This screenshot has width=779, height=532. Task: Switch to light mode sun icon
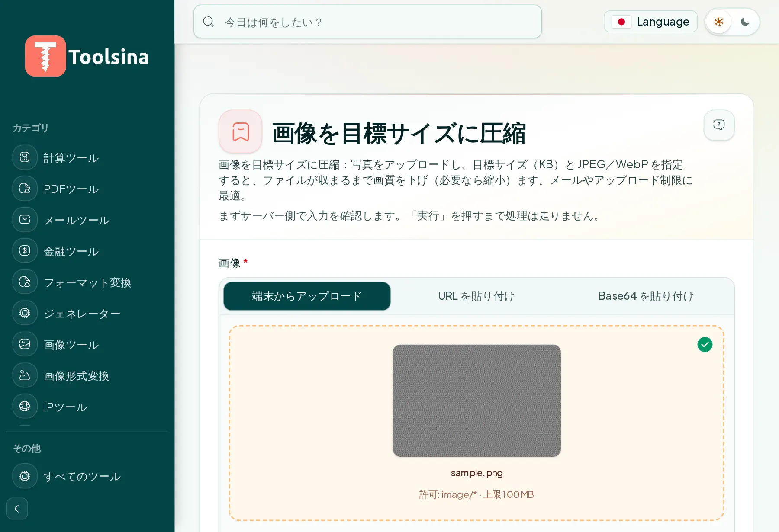point(719,22)
